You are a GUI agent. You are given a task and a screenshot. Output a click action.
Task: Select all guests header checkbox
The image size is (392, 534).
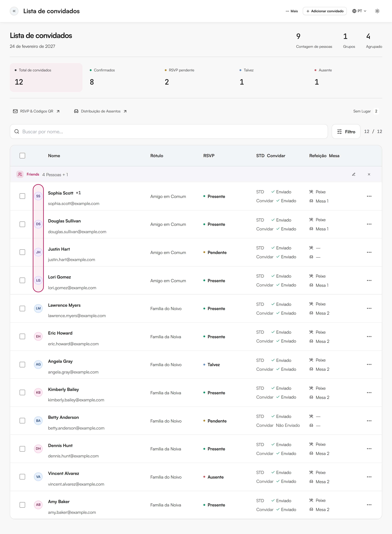[x=22, y=156]
